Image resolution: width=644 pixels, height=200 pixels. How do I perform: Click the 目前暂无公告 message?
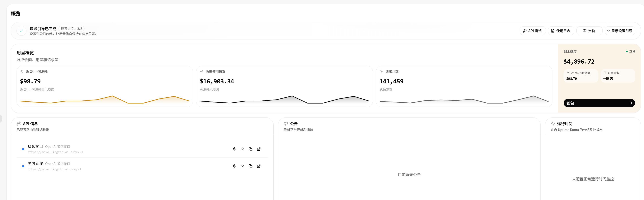[409, 175]
